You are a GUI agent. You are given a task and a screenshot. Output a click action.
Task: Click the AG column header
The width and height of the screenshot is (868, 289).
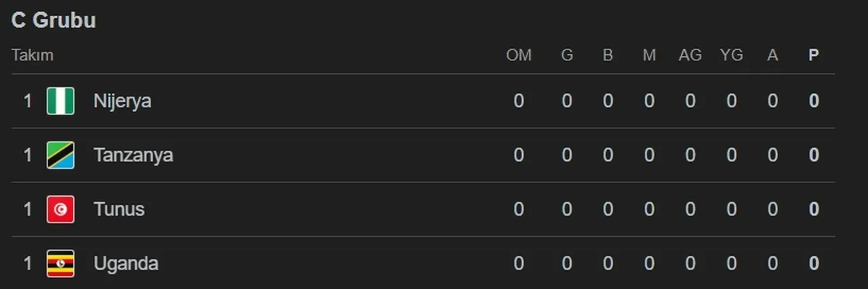click(690, 56)
